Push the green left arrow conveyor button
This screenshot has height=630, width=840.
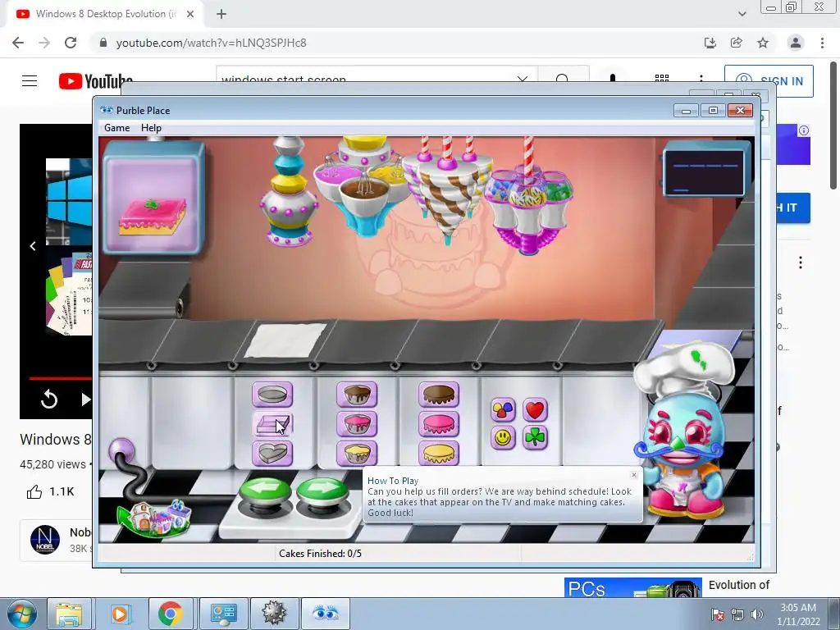pyautogui.click(x=265, y=493)
